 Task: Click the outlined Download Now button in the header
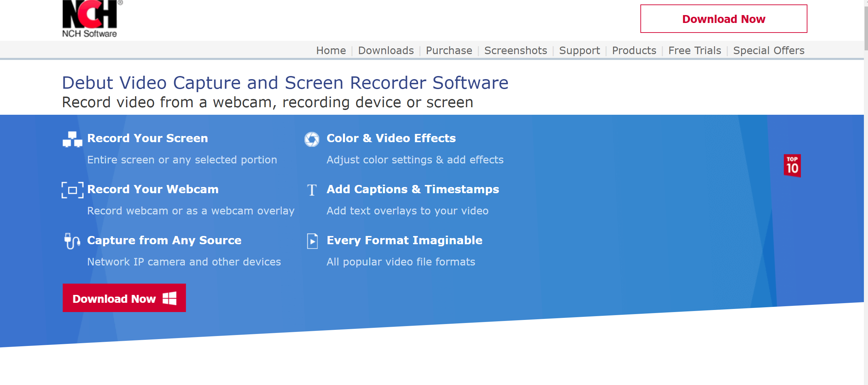tap(724, 19)
